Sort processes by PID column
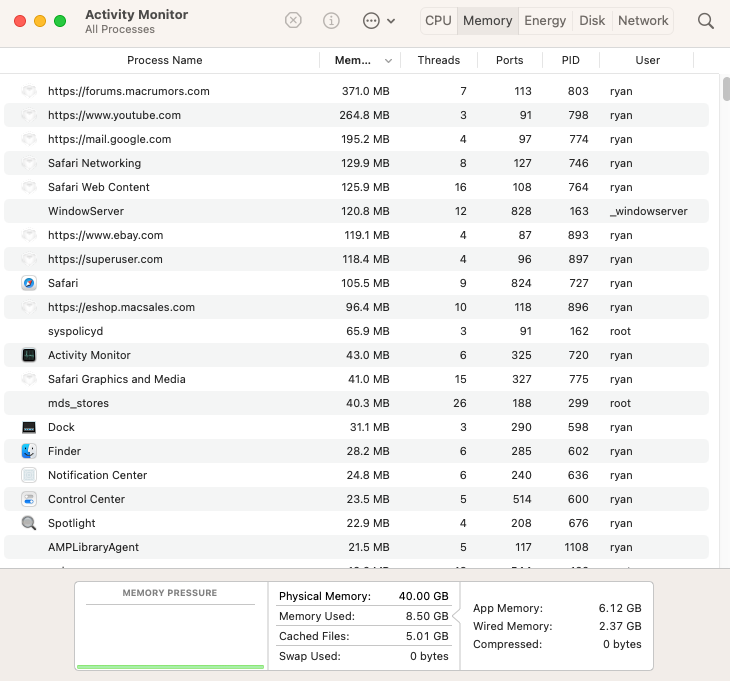This screenshot has height=681, width=730. [x=571, y=60]
